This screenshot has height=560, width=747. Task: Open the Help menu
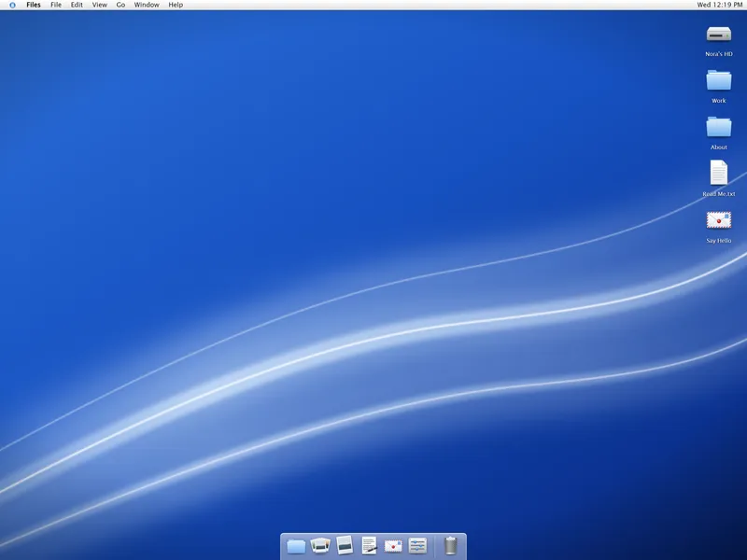(x=176, y=5)
